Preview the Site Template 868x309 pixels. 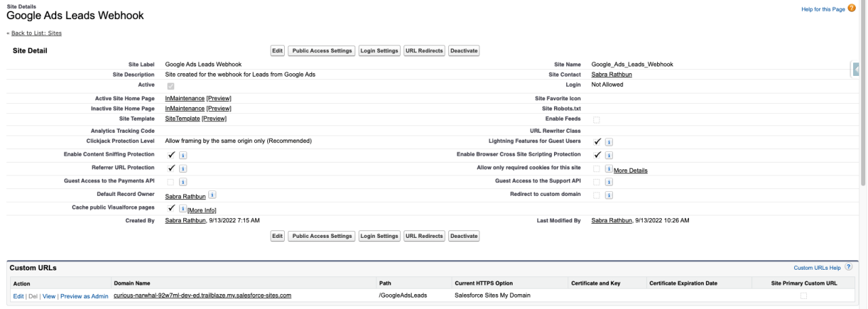point(214,119)
